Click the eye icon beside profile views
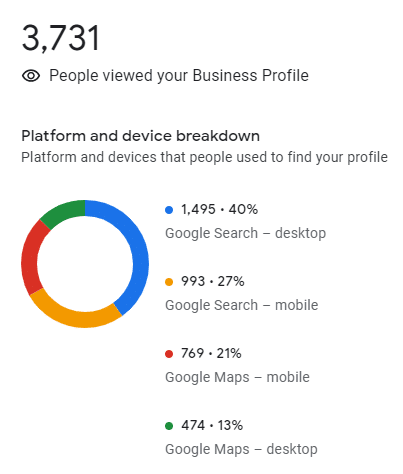The height and width of the screenshot is (474, 403). click(x=31, y=76)
